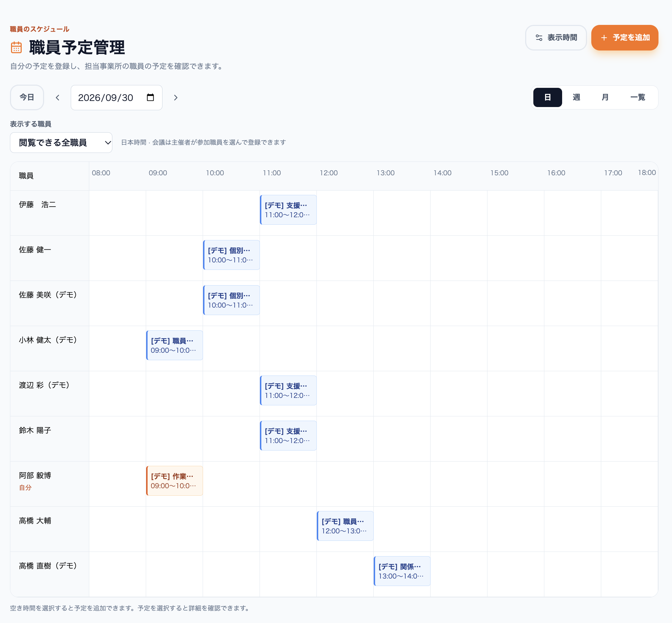Click staff name 伊藤 浩二
The height and width of the screenshot is (623, 672).
37,204
